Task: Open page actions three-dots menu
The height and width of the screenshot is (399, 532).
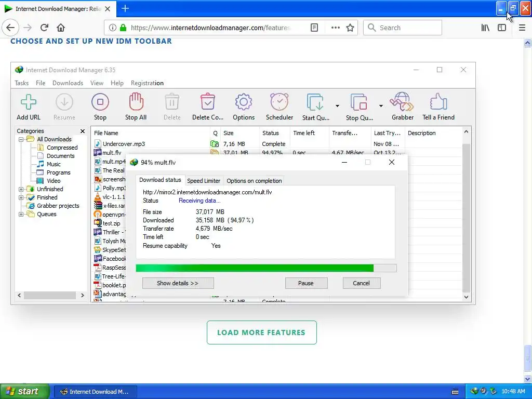Action: pos(335,28)
